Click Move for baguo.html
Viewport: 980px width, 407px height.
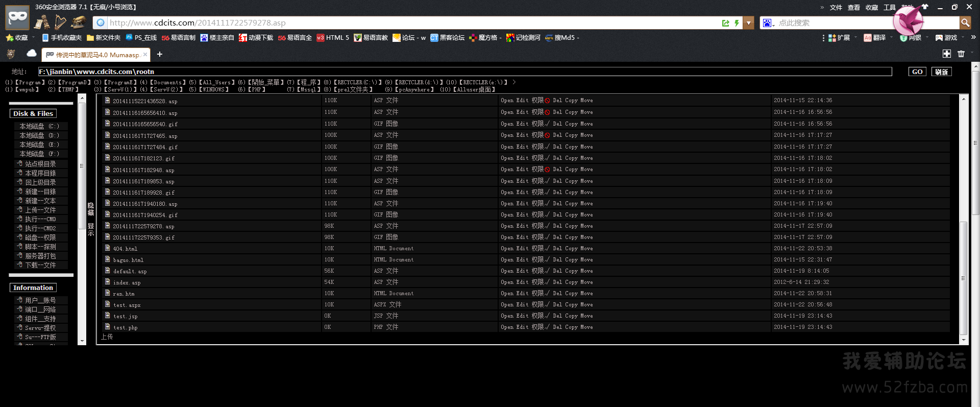coord(586,260)
